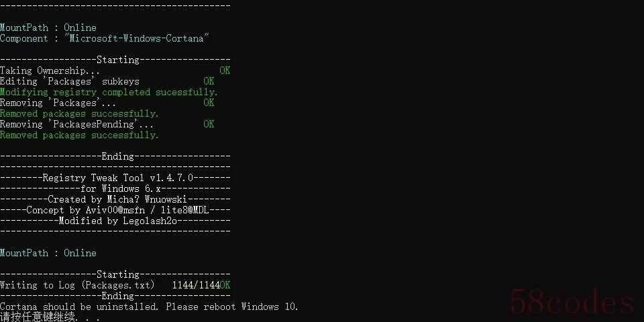Click the OK status after Editing 'Packages' subkeys
The width and height of the screenshot is (644, 322).
(209, 81)
